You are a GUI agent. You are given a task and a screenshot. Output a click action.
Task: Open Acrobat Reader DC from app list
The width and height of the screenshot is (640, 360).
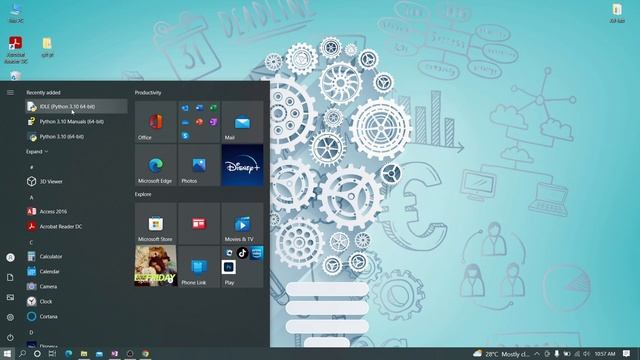[76, 227]
